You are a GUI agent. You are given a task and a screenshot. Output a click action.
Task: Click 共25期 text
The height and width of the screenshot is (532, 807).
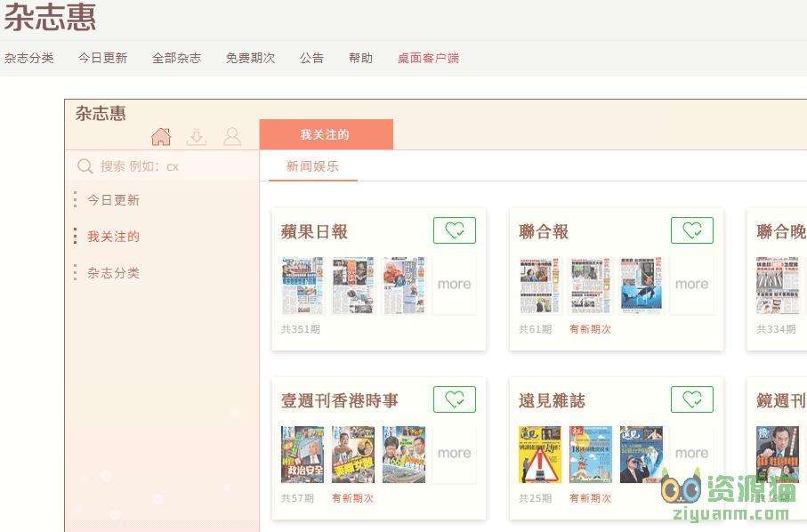pos(536,498)
